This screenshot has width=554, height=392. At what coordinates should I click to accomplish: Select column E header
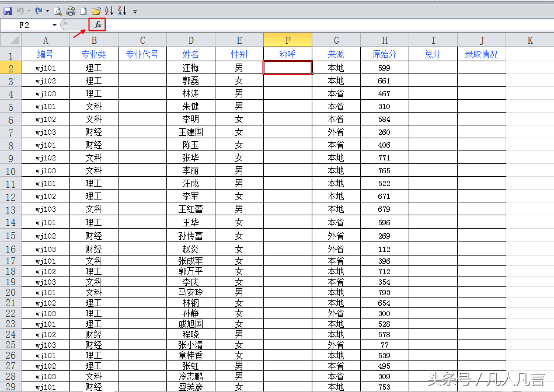[x=239, y=40]
